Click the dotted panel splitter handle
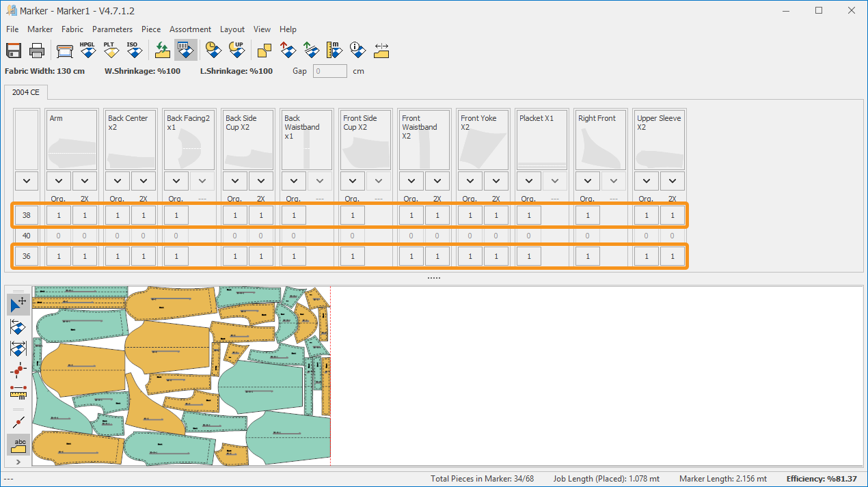This screenshot has height=487, width=868. (434, 278)
